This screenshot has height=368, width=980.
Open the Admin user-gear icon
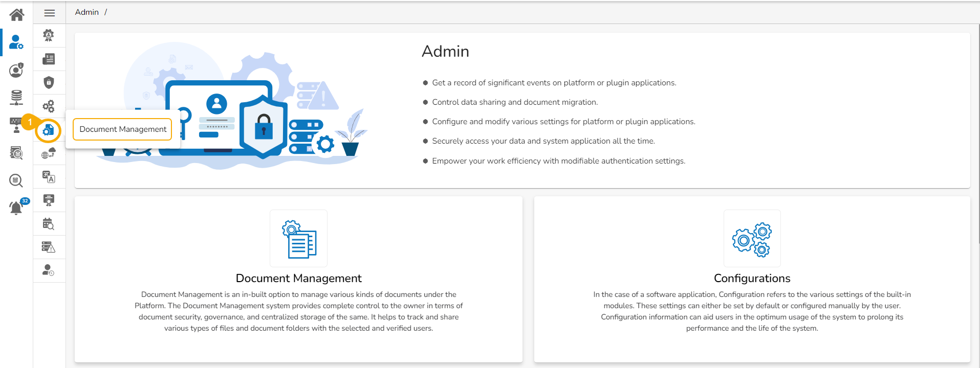pyautogui.click(x=16, y=42)
